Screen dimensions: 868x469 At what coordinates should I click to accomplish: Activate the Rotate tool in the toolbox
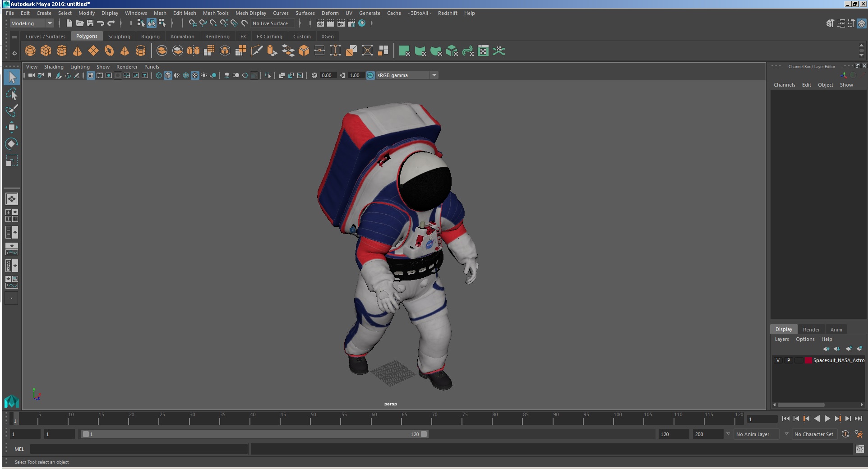tap(12, 144)
